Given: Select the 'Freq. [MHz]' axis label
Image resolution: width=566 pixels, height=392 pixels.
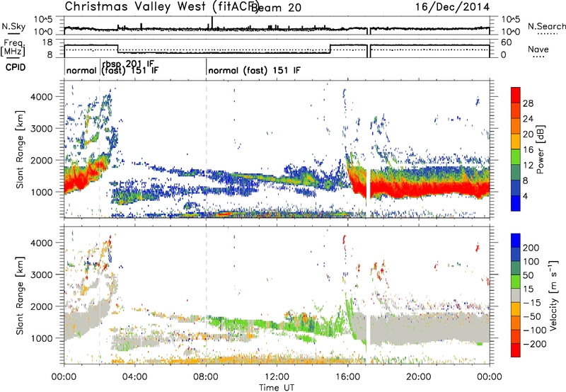Looking at the screenshot, I should click(13, 47).
